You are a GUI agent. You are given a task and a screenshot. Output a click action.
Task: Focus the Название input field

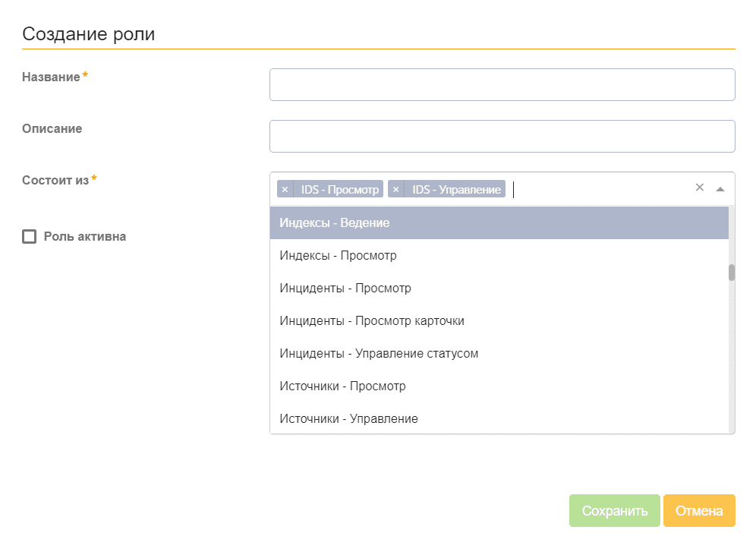[502, 85]
